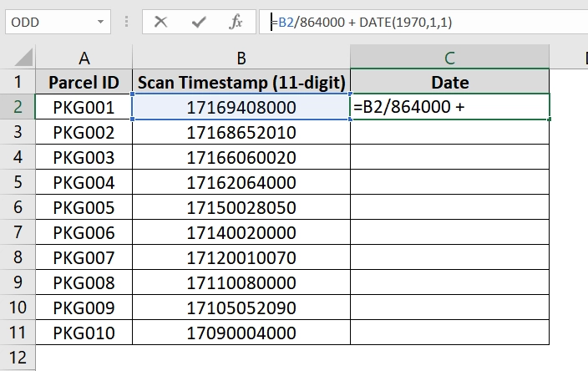Viewport: 588px width, 371px height.
Task: Click the C2 cell being edited with formula
Action: click(x=449, y=107)
